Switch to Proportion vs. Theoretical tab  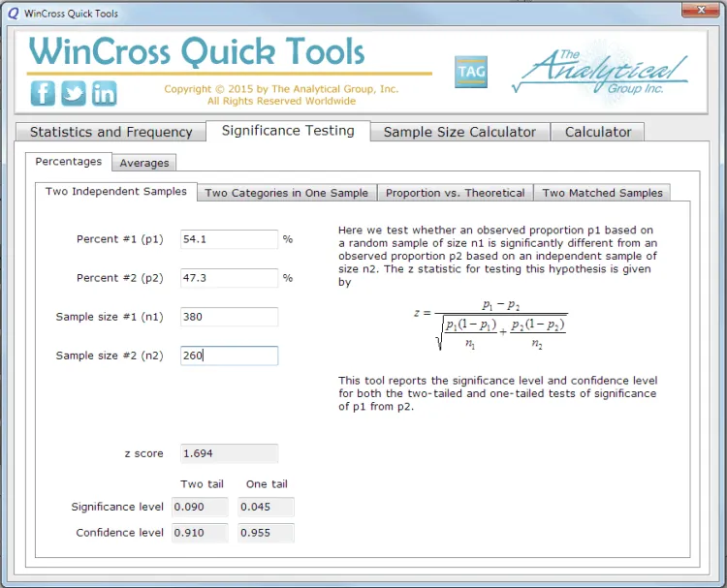[456, 193]
